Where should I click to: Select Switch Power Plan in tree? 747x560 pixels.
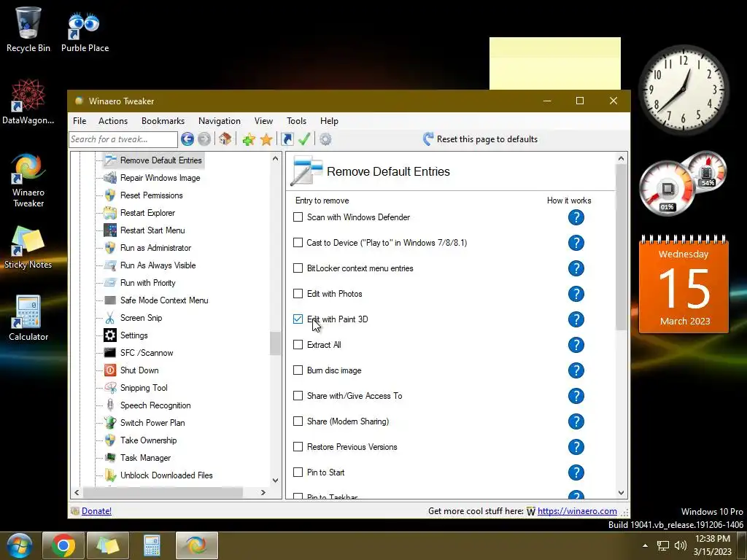click(152, 423)
